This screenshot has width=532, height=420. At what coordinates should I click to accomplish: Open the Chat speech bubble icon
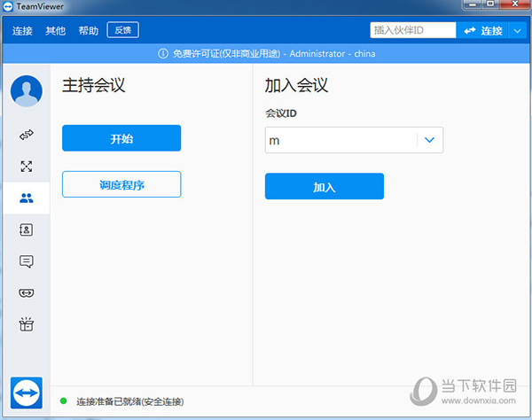click(x=26, y=261)
